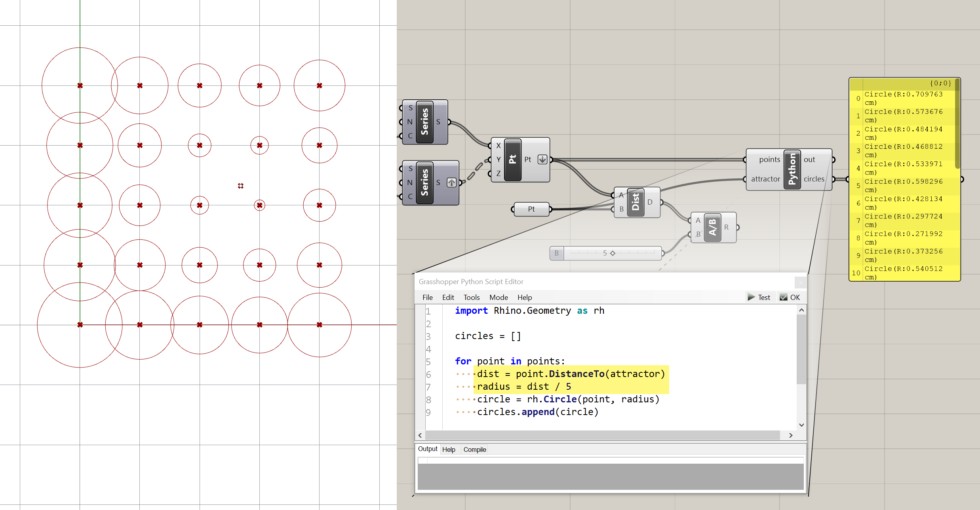This screenshot has width=980, height=510.
Task: Click the R output of A/B component
Action: click(x=726, y=227)
